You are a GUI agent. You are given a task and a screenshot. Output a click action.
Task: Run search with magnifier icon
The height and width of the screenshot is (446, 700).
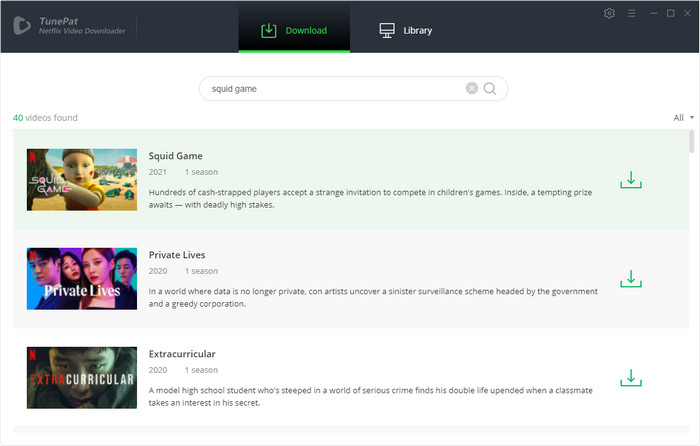[490, 88]
